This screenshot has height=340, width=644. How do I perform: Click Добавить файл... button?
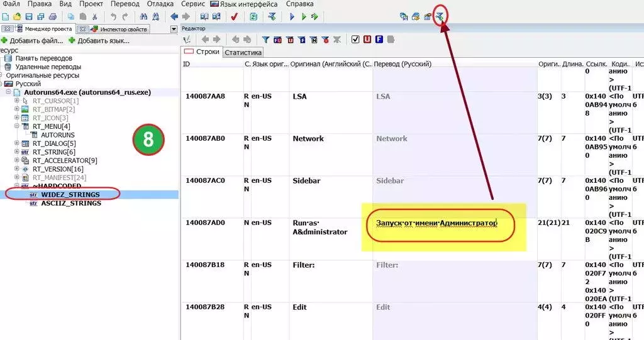pyautogui.click(x=32, y=41)
